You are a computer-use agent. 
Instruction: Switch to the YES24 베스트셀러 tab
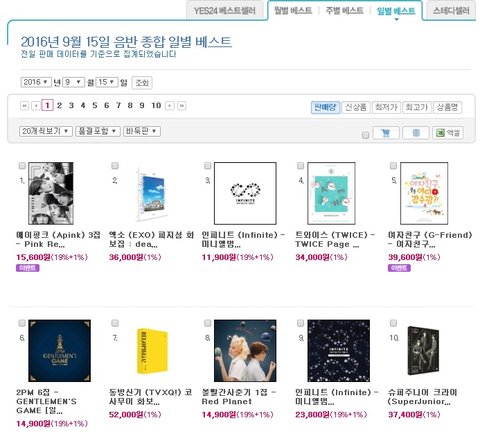click(x=225, y=11)
